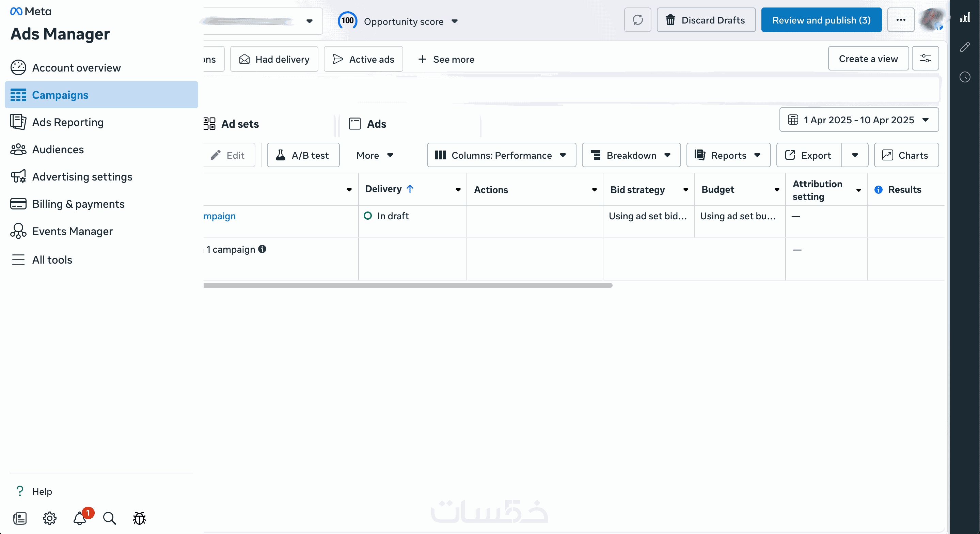Click the pencil edit icon in right rail
Image resolution: width=980 pixels, height=534 pixels.
965,47
